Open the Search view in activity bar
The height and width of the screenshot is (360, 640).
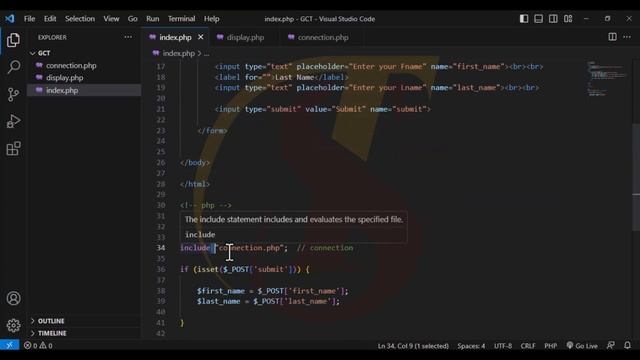(x=13, y=67)
